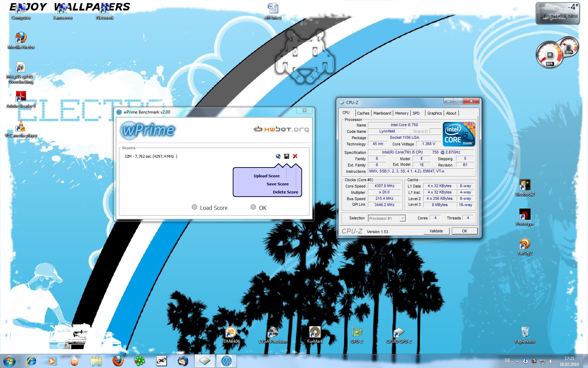Open the Msi p55-gd 65 Overclocking shortcut
Image resolution: width=588 pixels, height=368 pixels.
[x=20, y=73]
